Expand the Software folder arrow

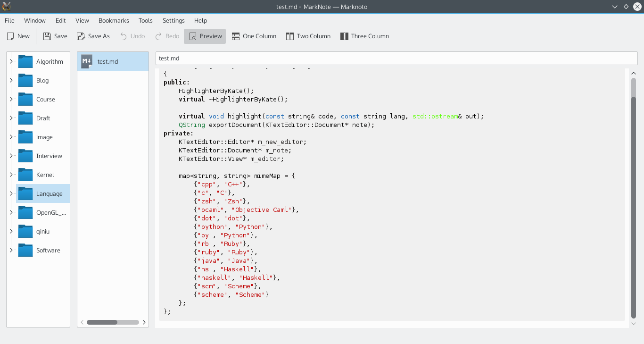(x=11, y=250)
